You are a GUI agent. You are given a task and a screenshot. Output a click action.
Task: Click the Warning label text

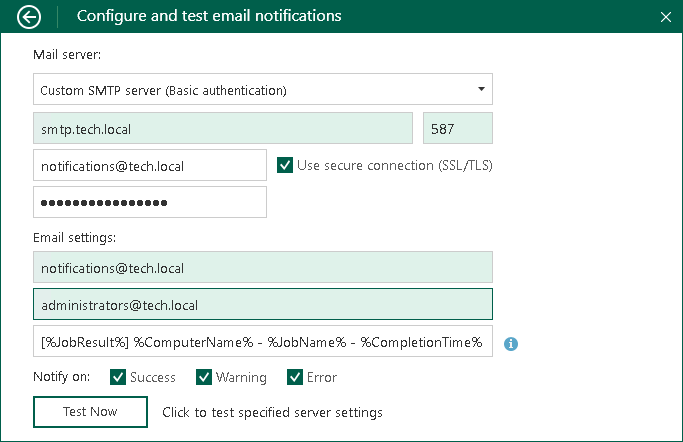(x=241, y=378)
